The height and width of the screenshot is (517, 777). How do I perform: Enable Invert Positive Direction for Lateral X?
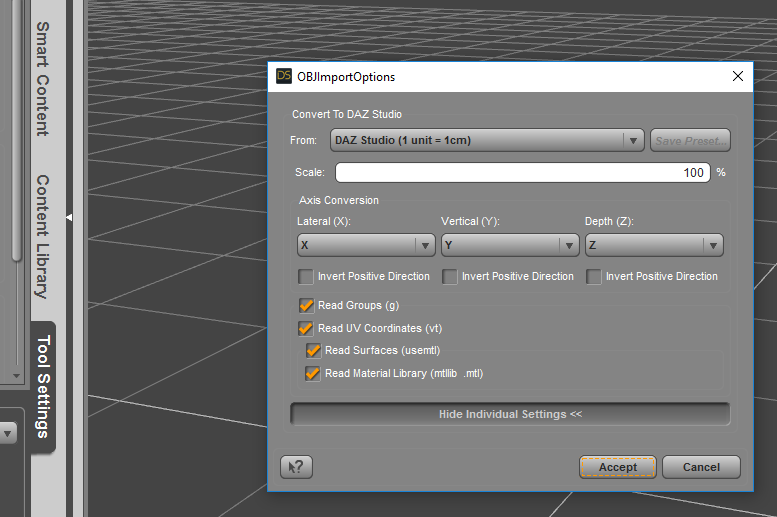(x=306, y=277)
